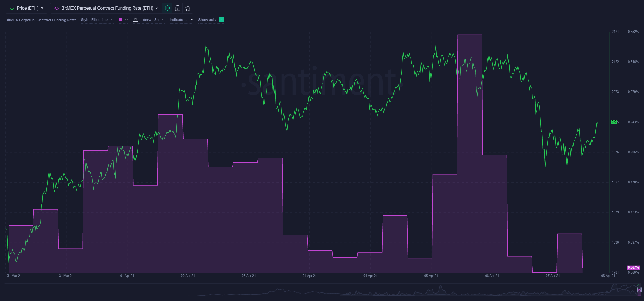Click the green Price (ETH) circle icon
644x301 pixels.
12,8
